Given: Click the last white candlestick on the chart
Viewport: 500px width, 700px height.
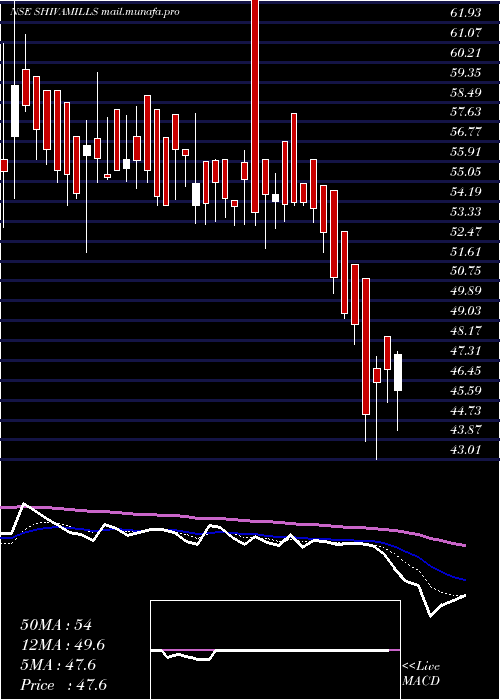Looking at the screenshot, I should coord(398,372).
